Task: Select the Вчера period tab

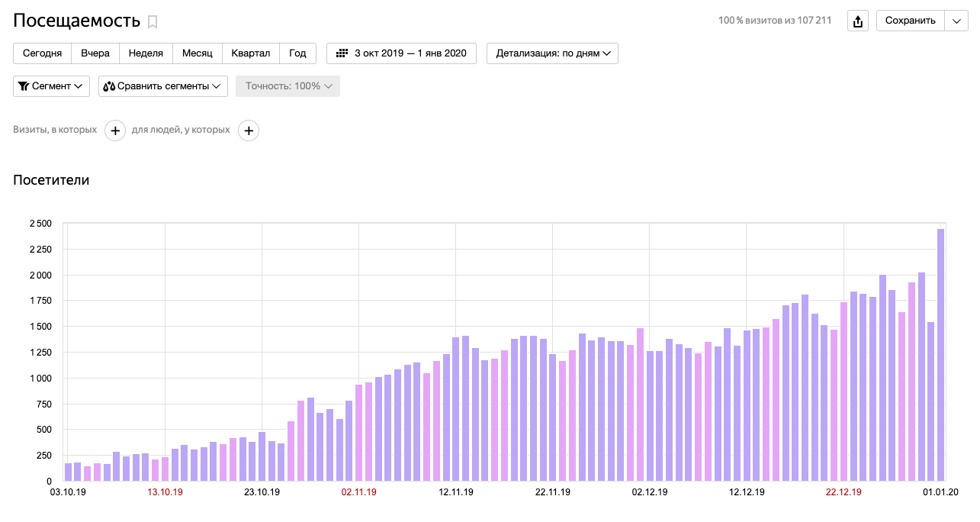Action: tap(95, 53)
